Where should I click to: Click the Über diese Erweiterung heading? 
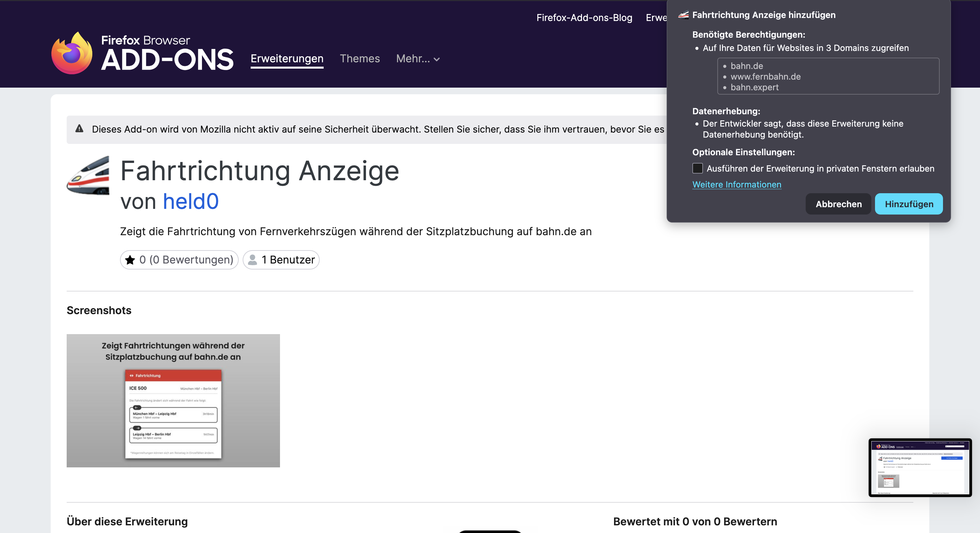pyautogui.click(x=127, y=521)
